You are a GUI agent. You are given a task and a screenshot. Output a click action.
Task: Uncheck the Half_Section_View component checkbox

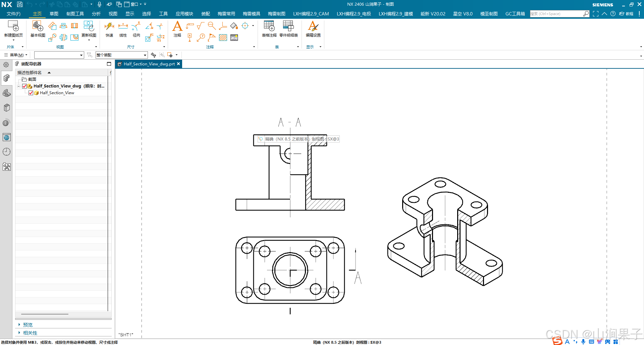pos(31,93)
